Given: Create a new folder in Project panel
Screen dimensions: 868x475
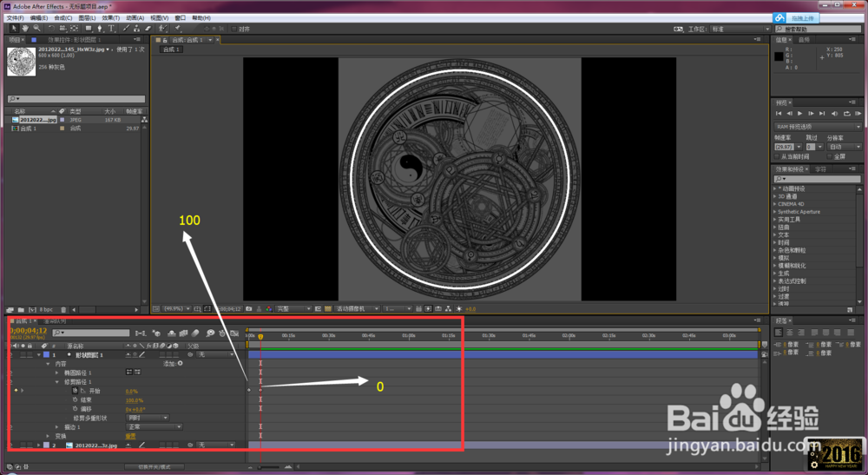Looking at the screenshot, I should pos(21,309).
